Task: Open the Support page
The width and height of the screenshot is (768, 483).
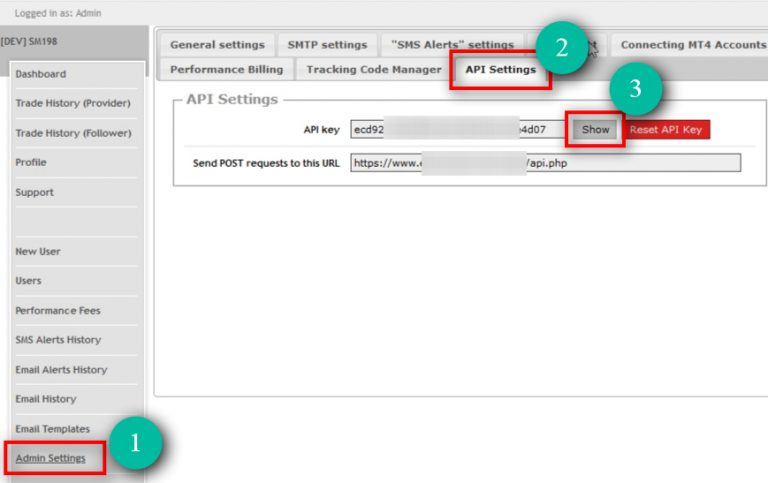Action: pos(34,192)
